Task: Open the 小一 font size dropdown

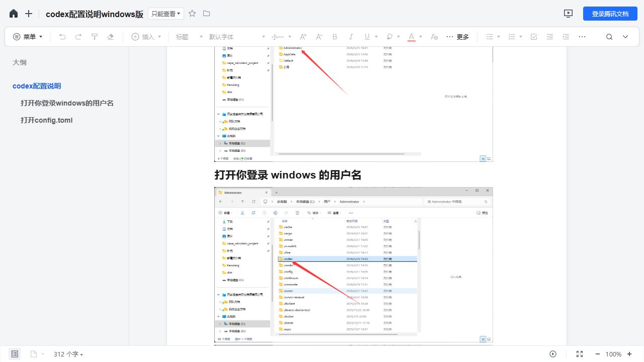Action: tap(281, 37)
